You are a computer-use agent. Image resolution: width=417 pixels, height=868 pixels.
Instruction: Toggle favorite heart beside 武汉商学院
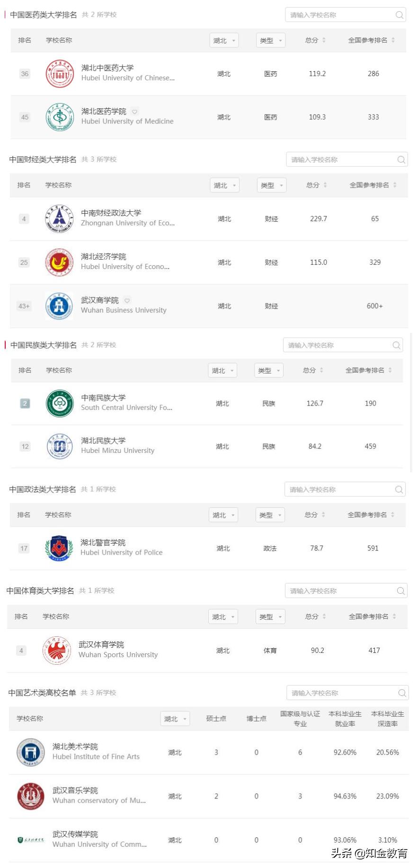127,300
